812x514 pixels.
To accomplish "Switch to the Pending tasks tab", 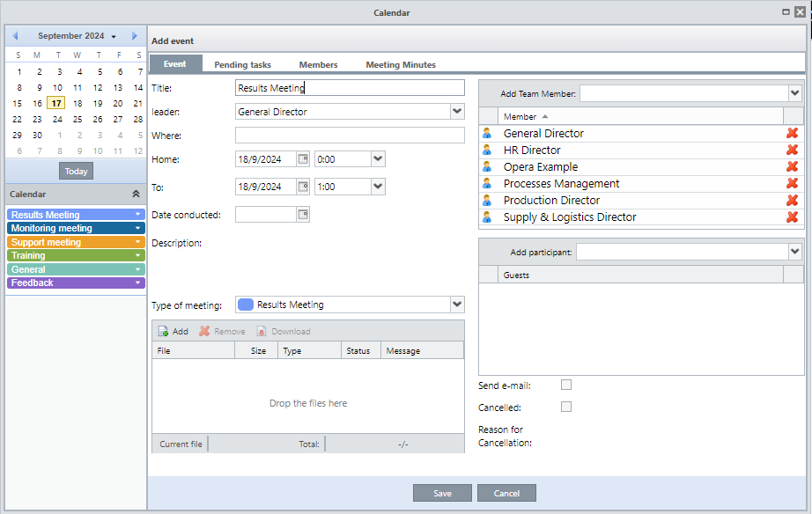I will [x=242, y=65].
